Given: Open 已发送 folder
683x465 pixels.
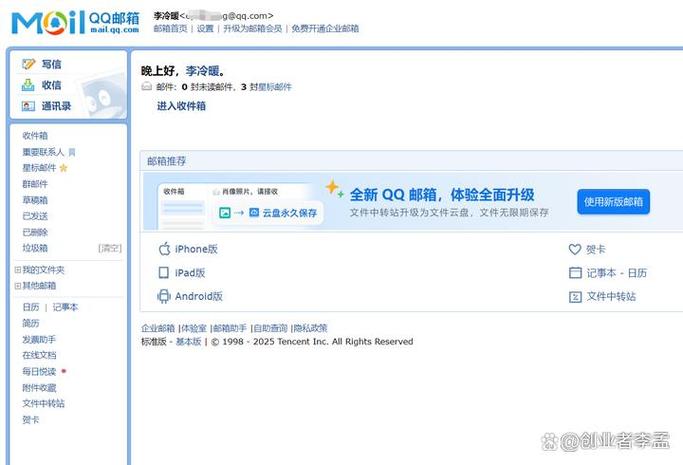Looking at the screenshot, I should click(35, 216).
